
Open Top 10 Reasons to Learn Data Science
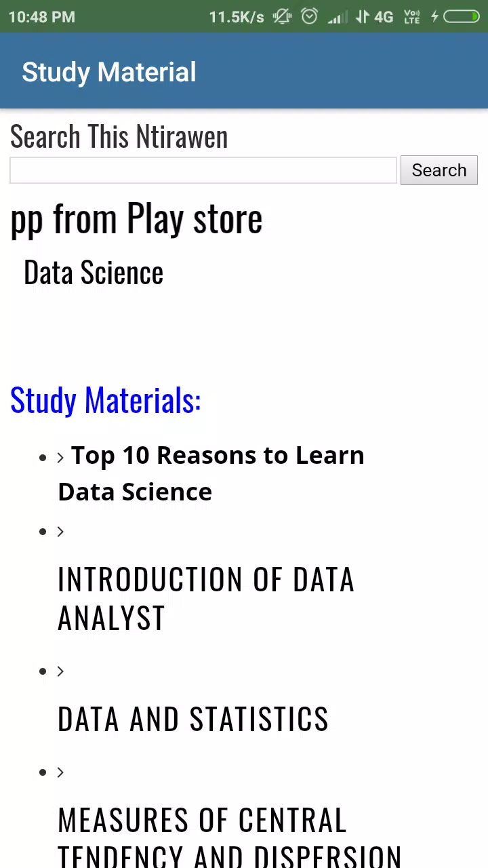[211, 473]
